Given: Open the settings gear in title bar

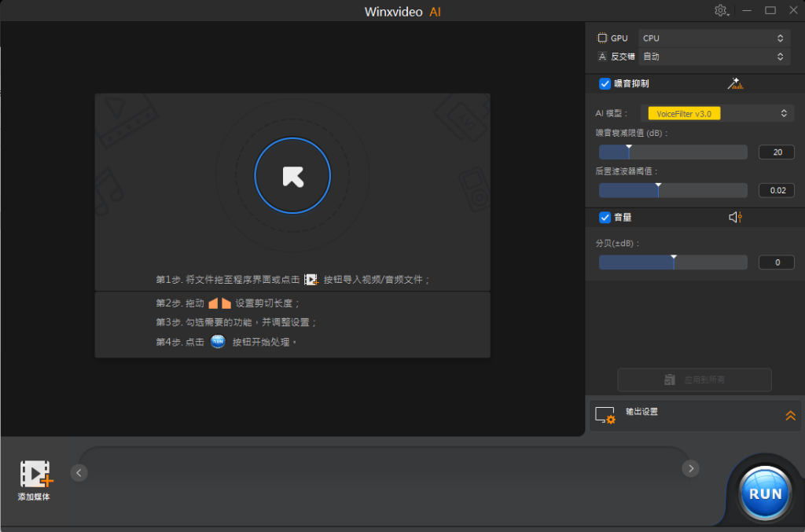Looking at the screenshot, I should pyautogui.click(x=720, y=11).
